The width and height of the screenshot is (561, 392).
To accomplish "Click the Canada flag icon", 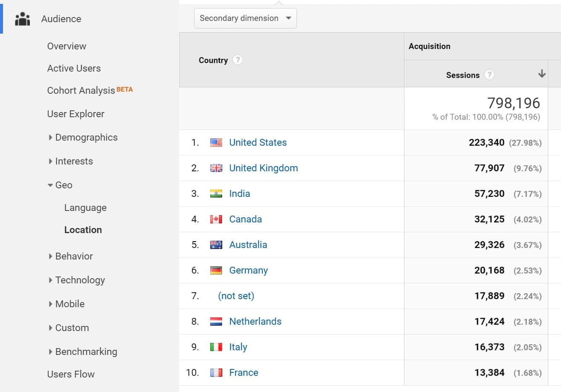I will click(216, 219).
